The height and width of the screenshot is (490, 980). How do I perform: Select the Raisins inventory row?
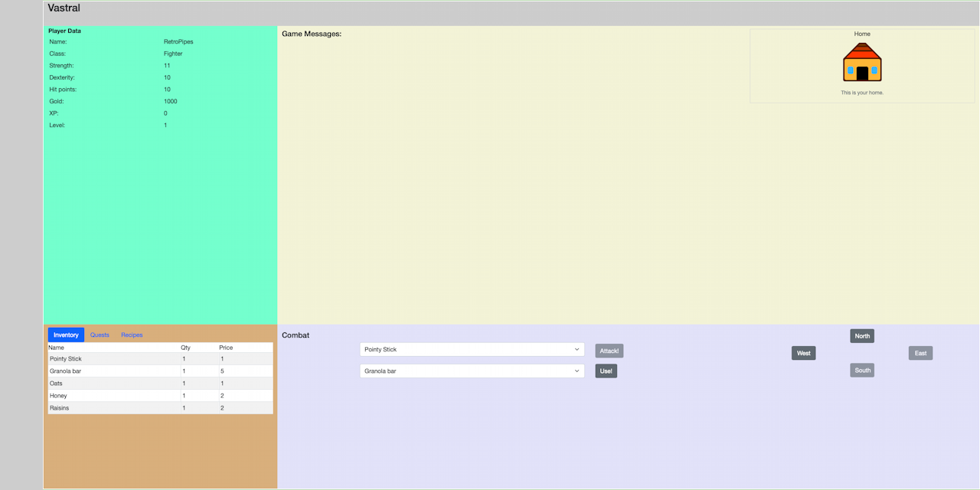pyautogui.click(x=160, y=408)
